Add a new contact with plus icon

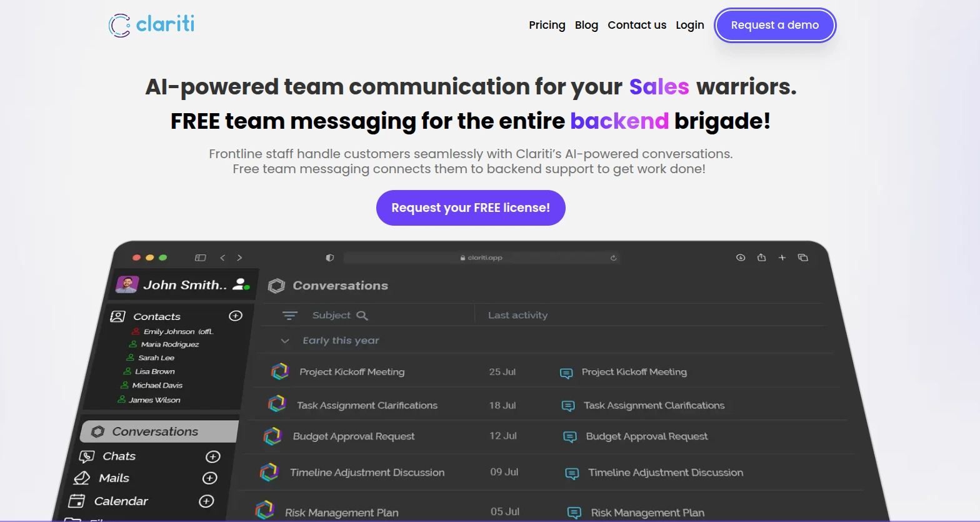[236, 316]
